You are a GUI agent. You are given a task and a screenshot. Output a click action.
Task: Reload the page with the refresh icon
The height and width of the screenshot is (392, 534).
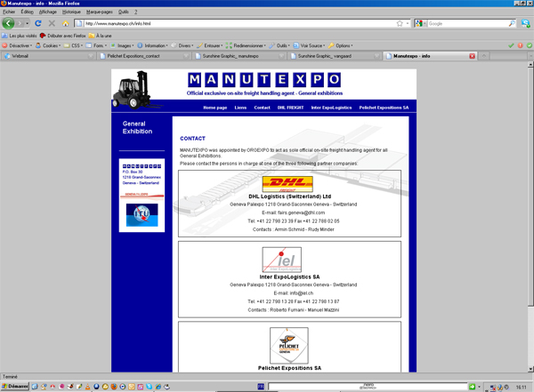click(x=38, y=23)
